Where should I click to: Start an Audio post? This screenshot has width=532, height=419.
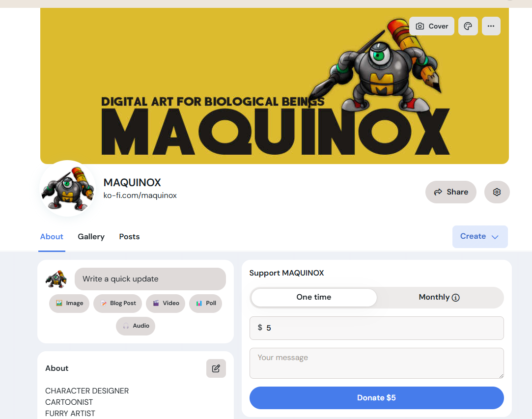[136, 326]
